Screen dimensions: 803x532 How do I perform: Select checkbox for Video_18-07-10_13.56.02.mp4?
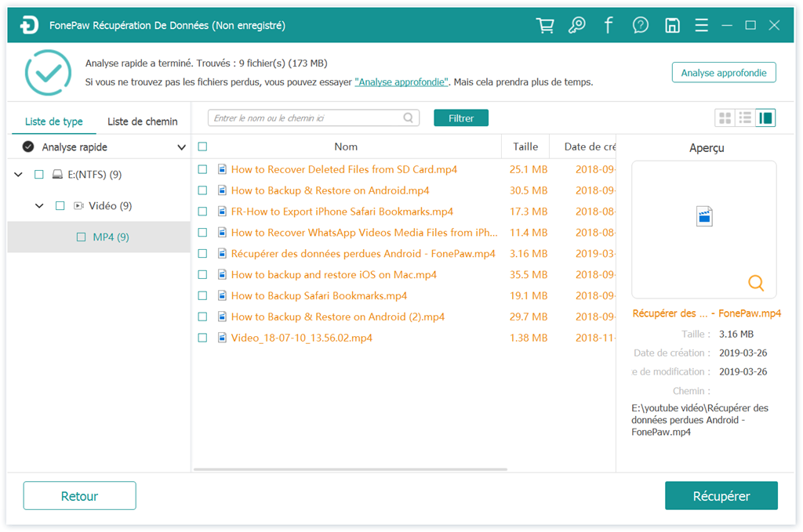pyautogui.click(x=203, y=338)
